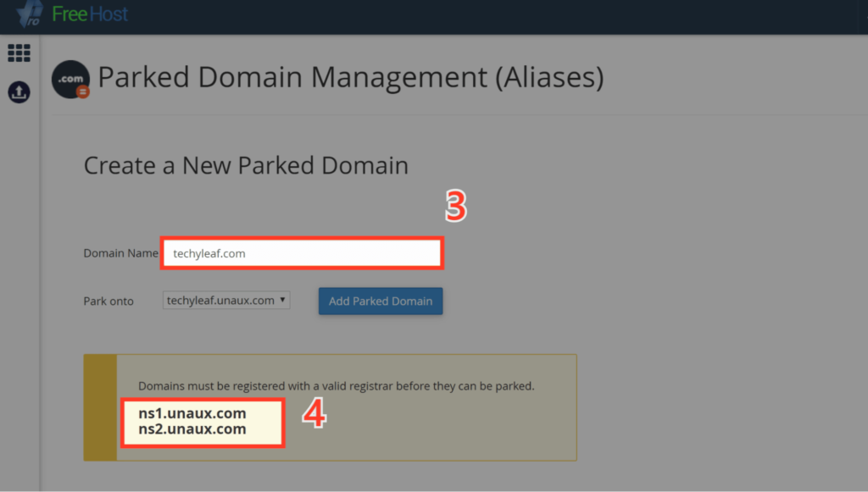Click the Create a New Parked Domain heading

(x=246, y=165)
